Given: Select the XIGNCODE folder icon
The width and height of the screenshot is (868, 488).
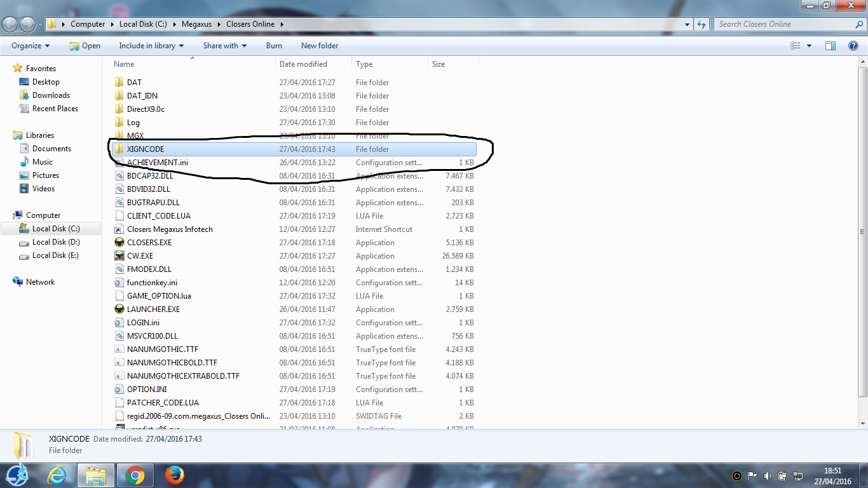Looking at the screenshot, I should [x=119, y=149].
